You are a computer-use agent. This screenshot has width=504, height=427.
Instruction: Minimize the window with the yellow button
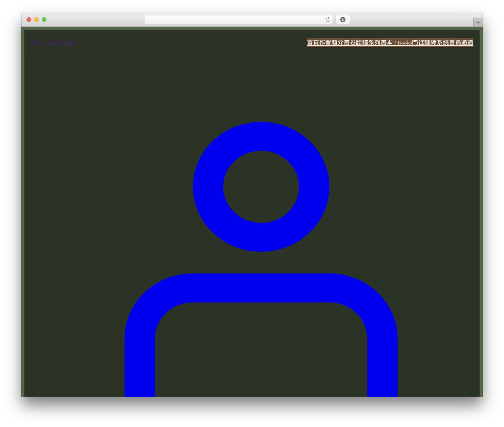click(37, 20)
